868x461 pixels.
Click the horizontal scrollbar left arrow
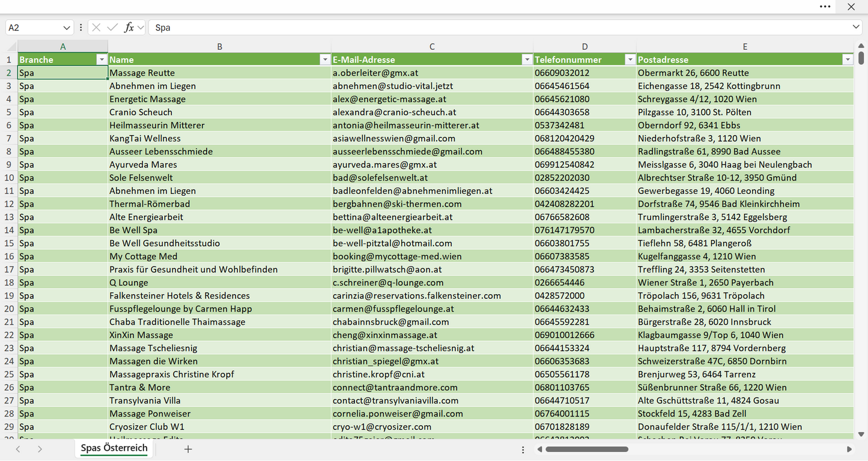click(x=539, y=449)
